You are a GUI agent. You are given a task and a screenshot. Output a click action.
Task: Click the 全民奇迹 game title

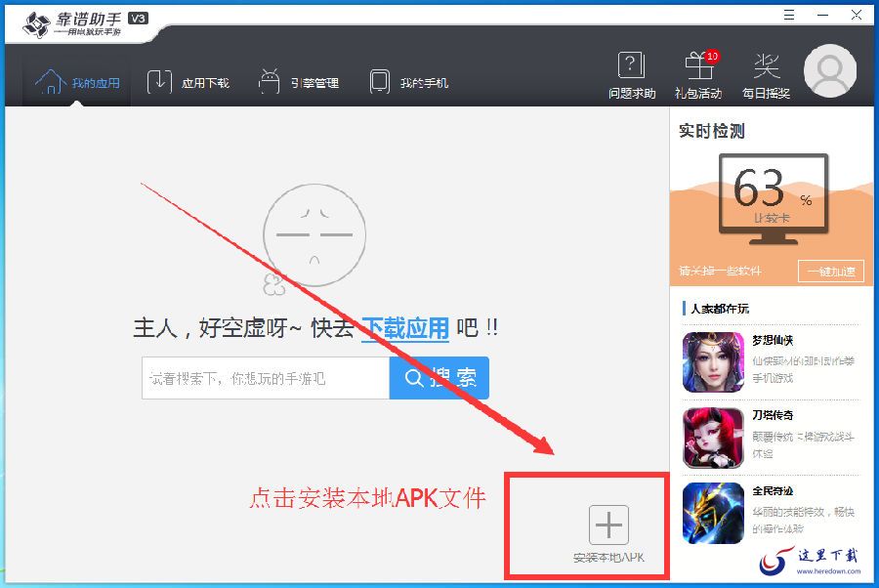click(773, 491)
